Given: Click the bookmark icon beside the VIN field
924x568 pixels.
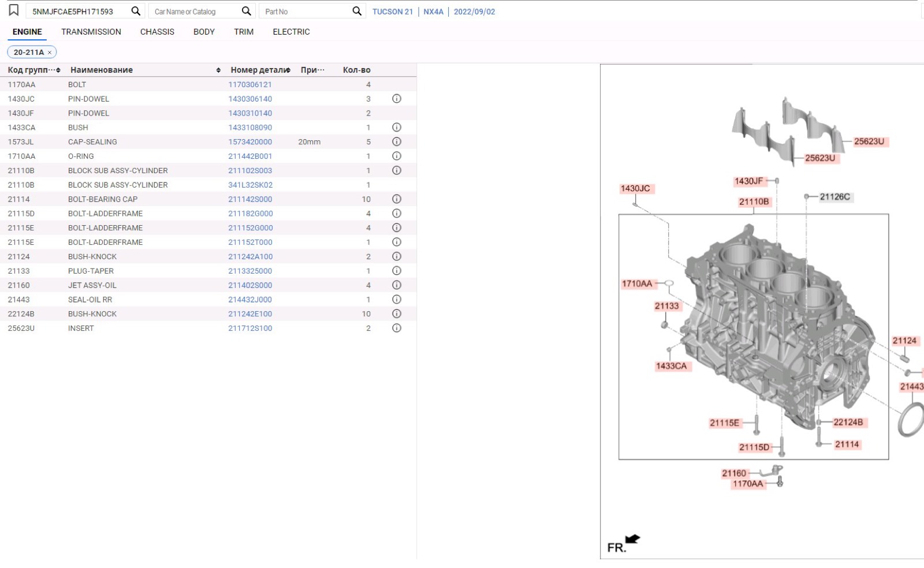Looking at the screenshot, I should coord(13,10).
